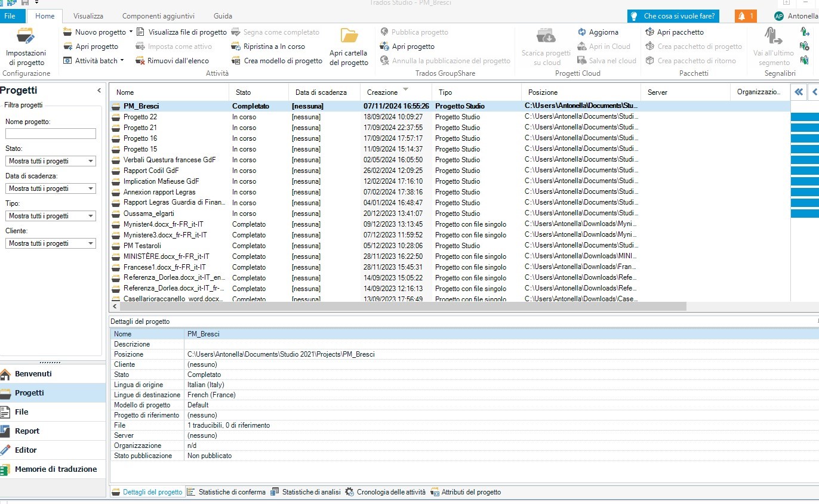Screen dimensions: 819x504
Task: Open the Cliente filter dropdown
Action: 51,243
